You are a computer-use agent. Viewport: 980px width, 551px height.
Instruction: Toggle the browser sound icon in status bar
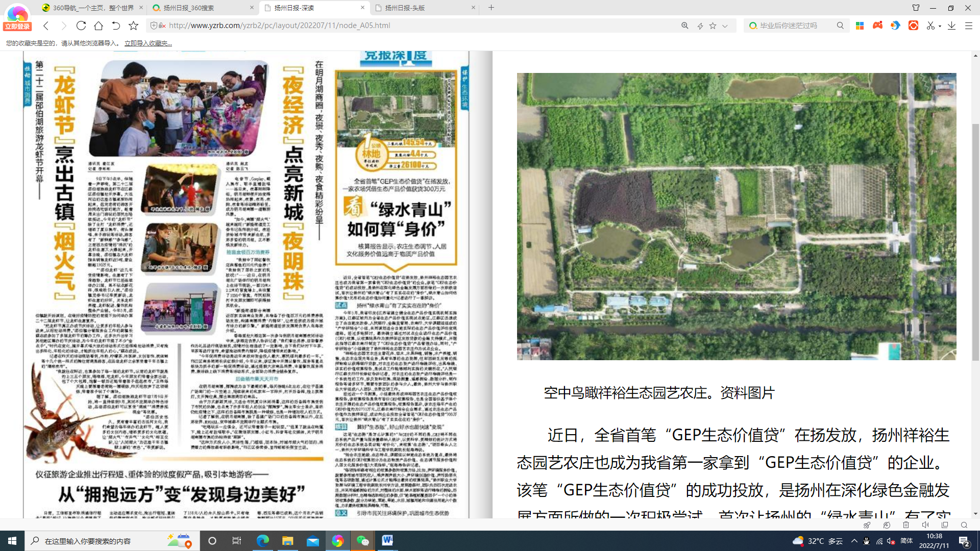[x=925, y=525]
